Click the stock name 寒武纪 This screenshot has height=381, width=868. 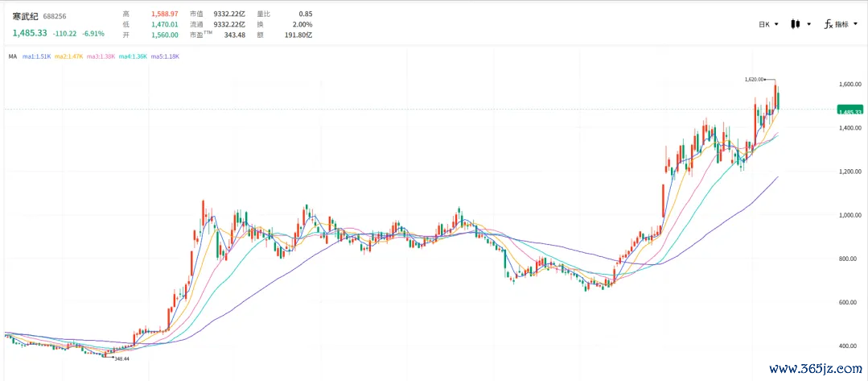click(x=26, y=17)
